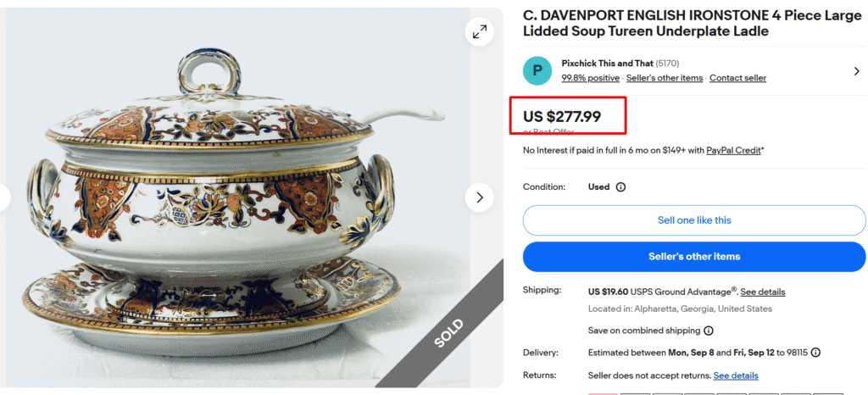View the 99.8% positive feedback
The width and height of the screenshot is (868, 395).
(590, 78)
